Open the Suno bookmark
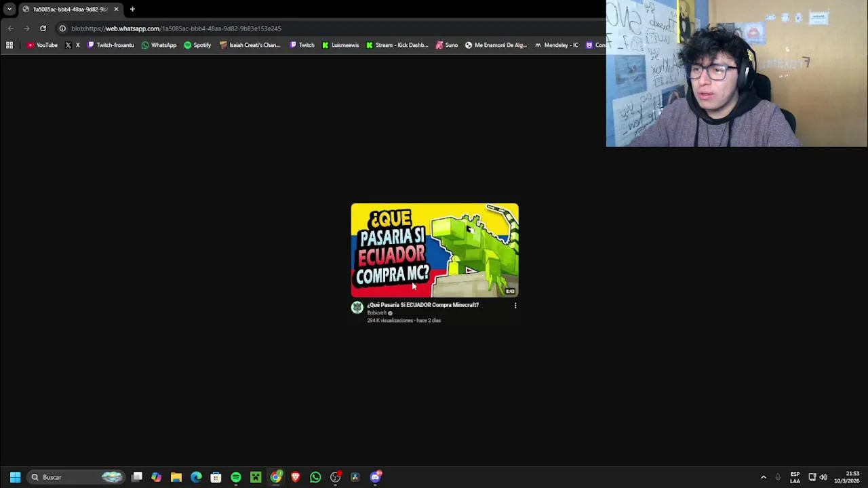 [x=447, y=45]
